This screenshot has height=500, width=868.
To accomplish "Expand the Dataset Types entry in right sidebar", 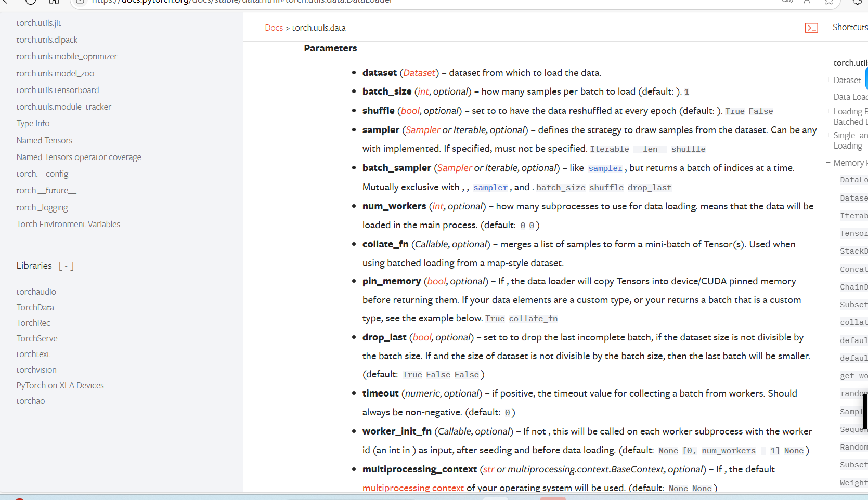I will click(828, 80).
